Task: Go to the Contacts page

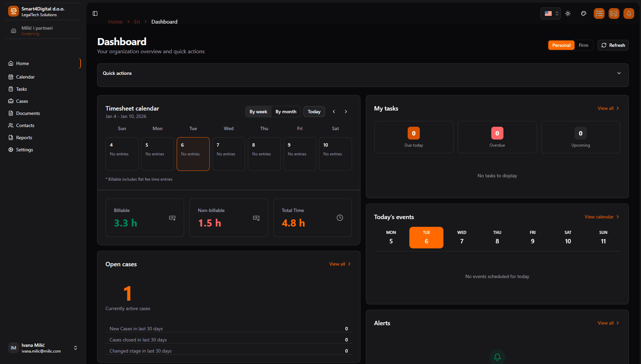Action: pyautogui.click(x=25, y=125)
